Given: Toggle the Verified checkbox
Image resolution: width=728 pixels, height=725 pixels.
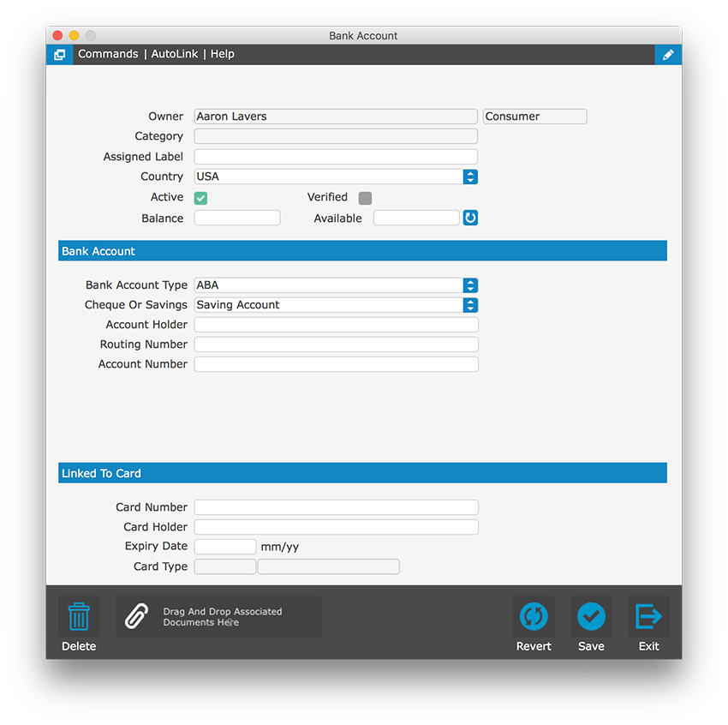Looking at the screenshot, I should [x=365, y=198].
